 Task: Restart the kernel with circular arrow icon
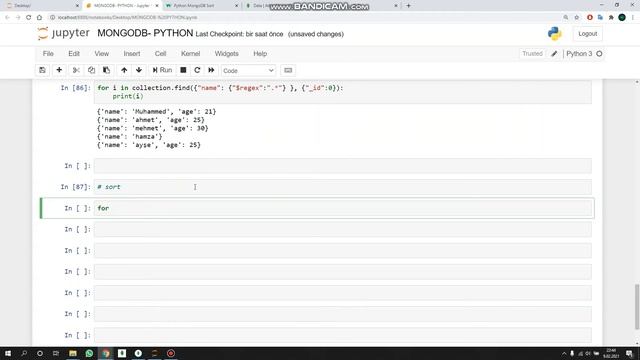197,70
